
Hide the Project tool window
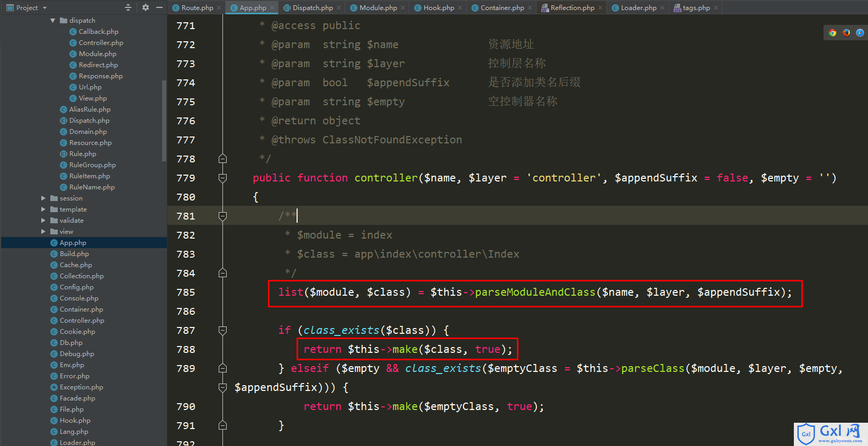[x=159, y=7]
